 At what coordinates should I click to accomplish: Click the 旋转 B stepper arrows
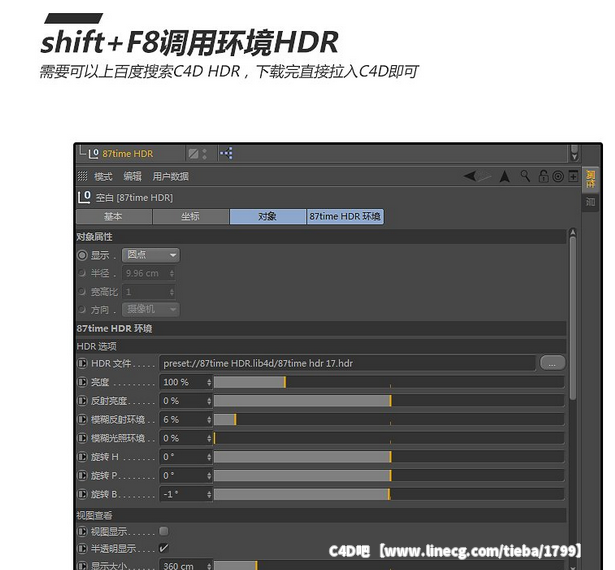pyautogui.click(x=209, y=494)
